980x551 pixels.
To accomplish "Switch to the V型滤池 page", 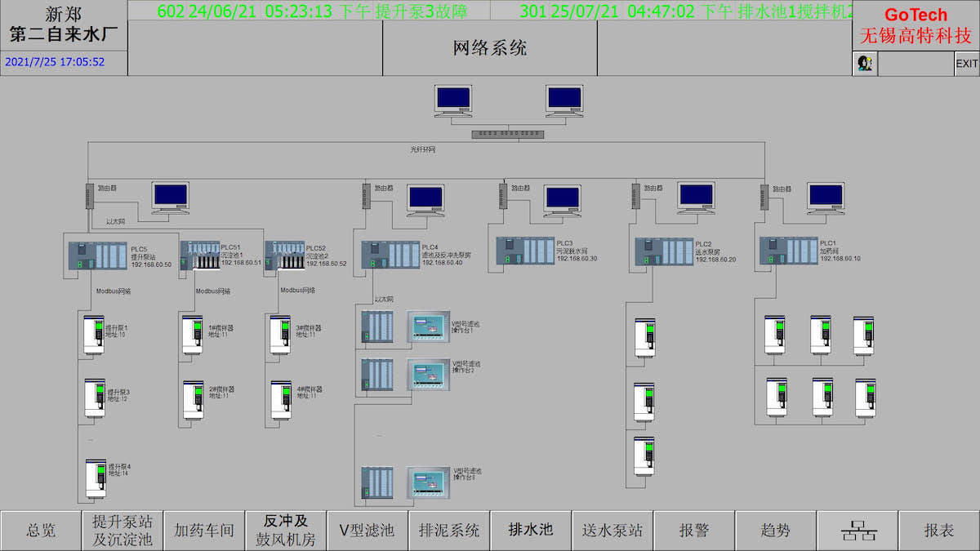I will point(367,531).
